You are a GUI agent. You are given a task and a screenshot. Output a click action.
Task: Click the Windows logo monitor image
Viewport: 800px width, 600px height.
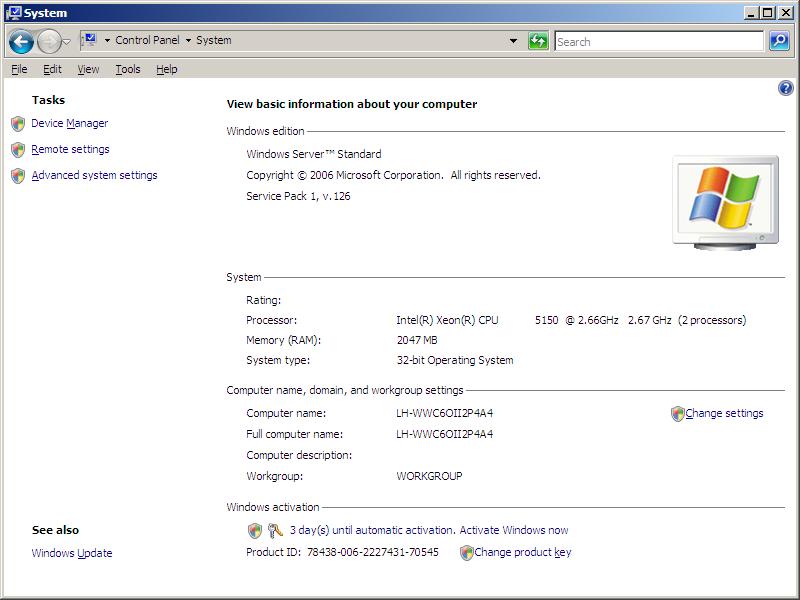click(726, 203)
